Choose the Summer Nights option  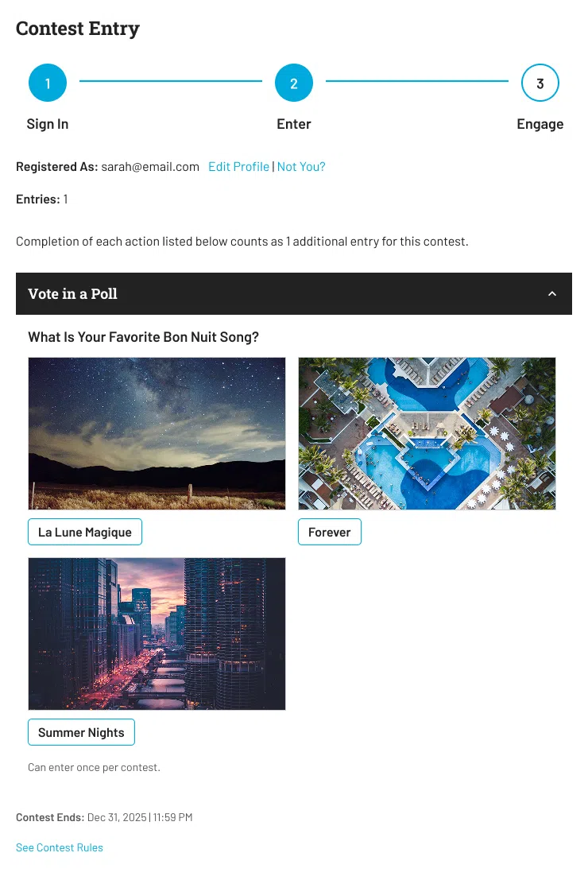[x=81, y=732]
